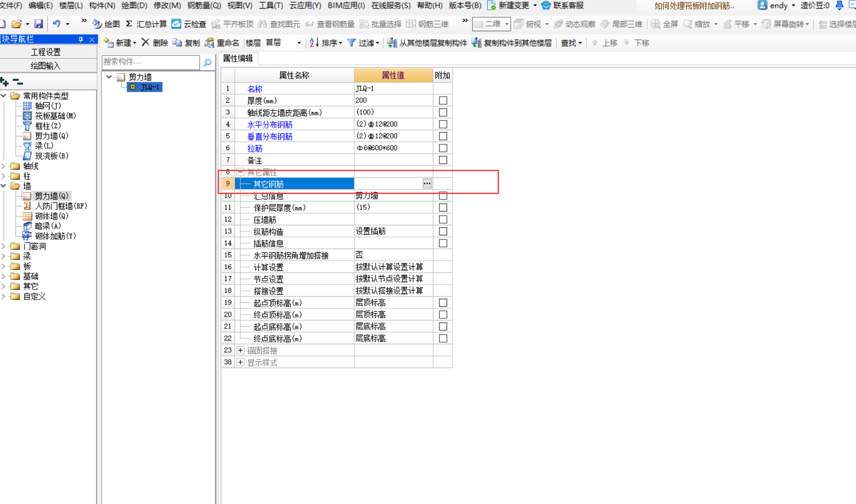This screenshot has width=856, height=504.
Task: Click 排序 sort icon
Action: click(314, 43)
